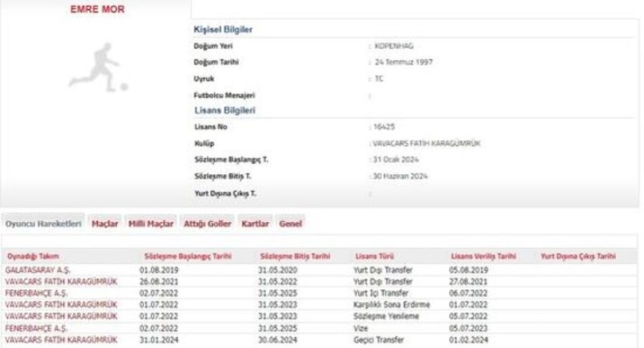Select the Milli Maçlar tab
644x348 pixels.
click(150, 223)
